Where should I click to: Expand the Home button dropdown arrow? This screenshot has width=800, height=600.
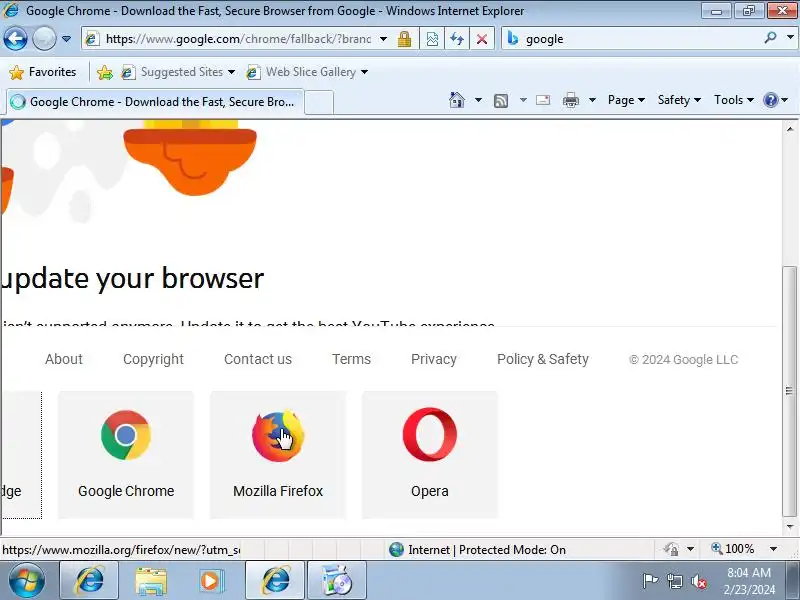click(x=478, y=100)
